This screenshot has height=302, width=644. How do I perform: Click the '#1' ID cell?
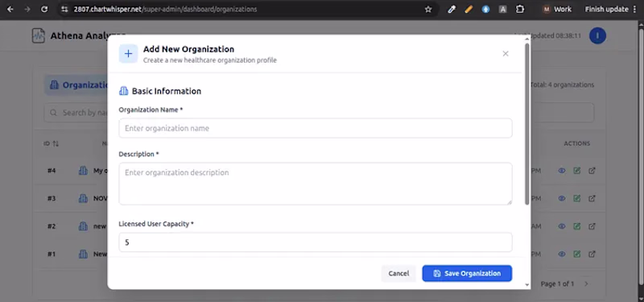52,254
